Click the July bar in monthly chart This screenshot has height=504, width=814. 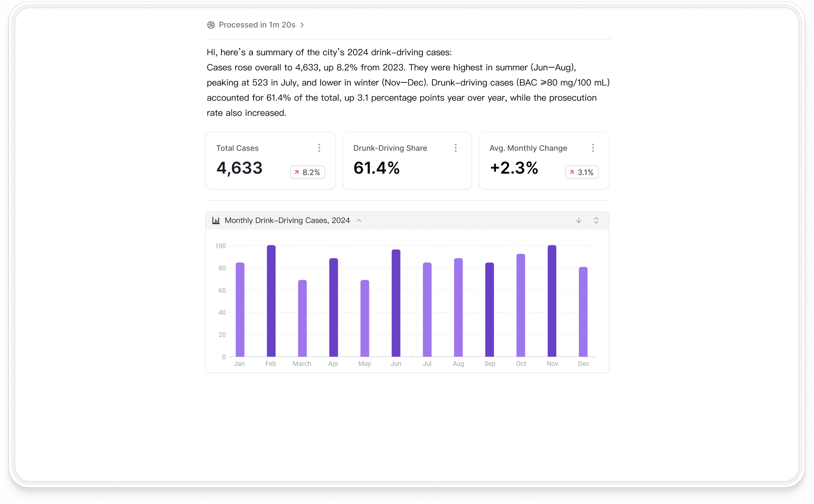tap(427, 310)
